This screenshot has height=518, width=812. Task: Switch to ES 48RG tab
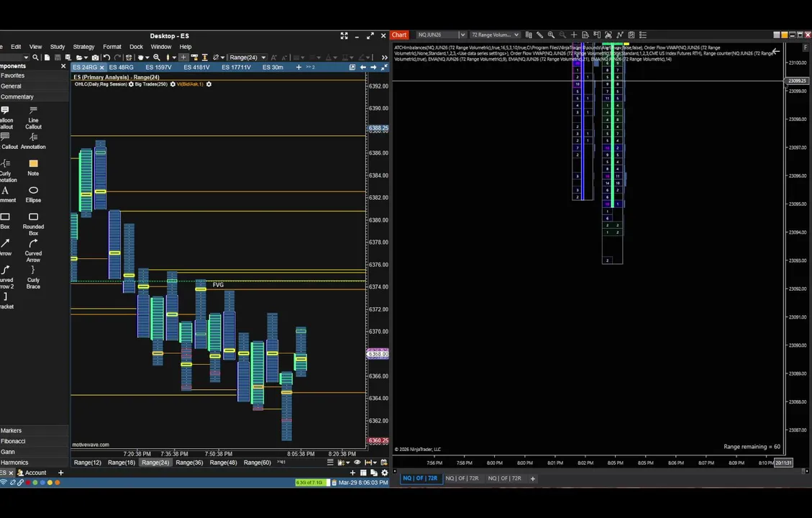click(121, 68)
